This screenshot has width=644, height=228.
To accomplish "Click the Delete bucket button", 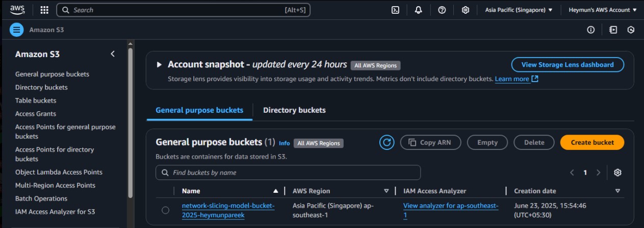I will click(x=534, y=142).
